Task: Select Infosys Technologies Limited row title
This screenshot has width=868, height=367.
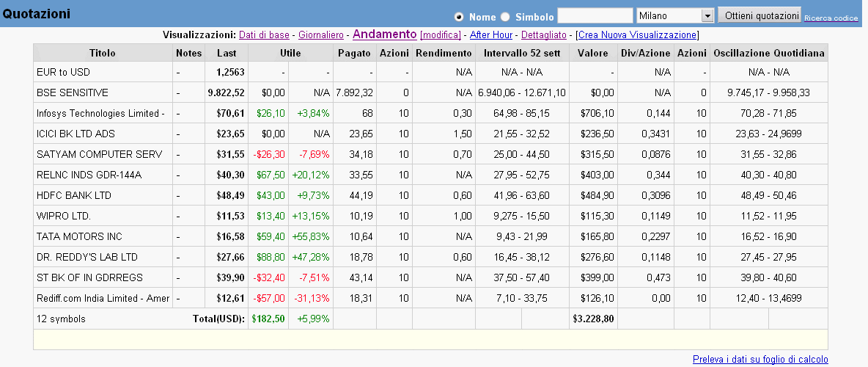Action: tap(100, 113)
